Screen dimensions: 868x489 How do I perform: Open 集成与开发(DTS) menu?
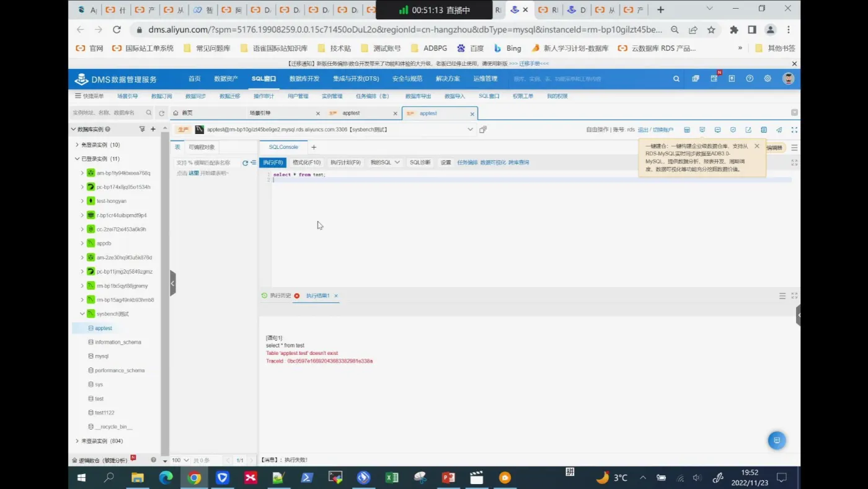[x=356, y=79]
